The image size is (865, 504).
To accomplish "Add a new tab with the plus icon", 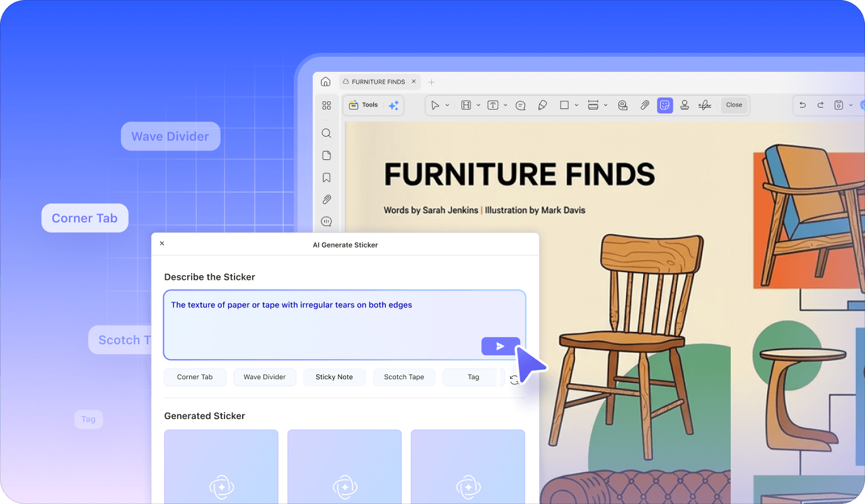I will point(432,82).
